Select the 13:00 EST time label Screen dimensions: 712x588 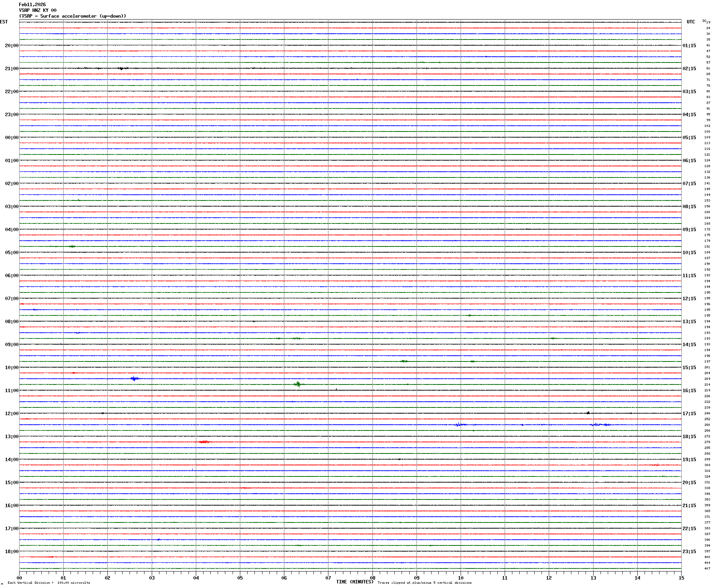11,437
